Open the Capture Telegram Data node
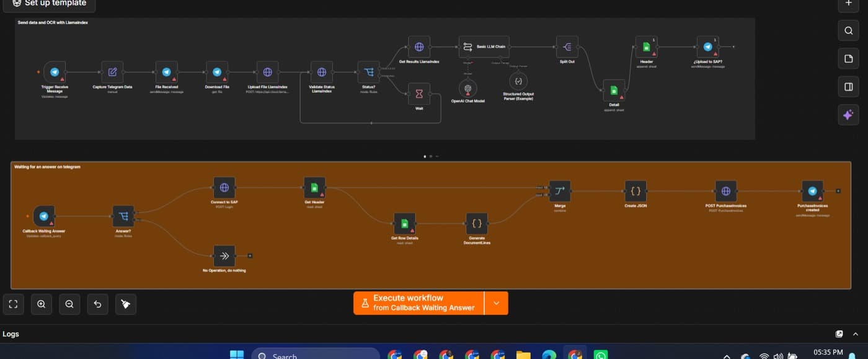The image size is (868, 359). (112, 72)
